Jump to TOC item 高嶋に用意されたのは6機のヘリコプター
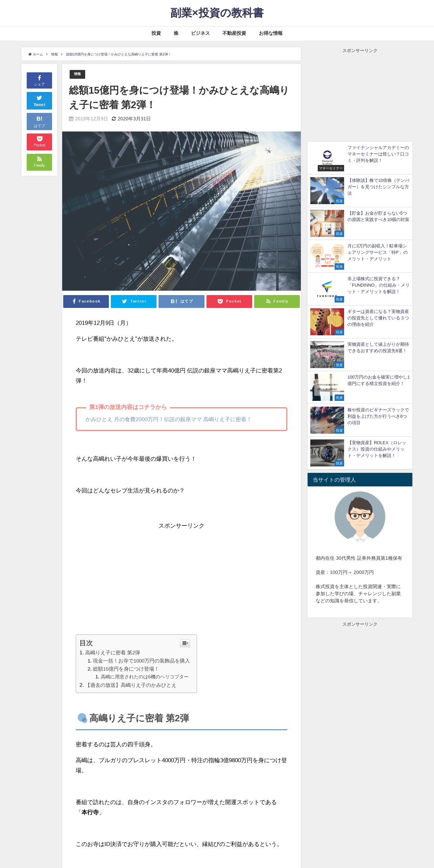Viewport: 434px width, 868px height. pos(145,677)
